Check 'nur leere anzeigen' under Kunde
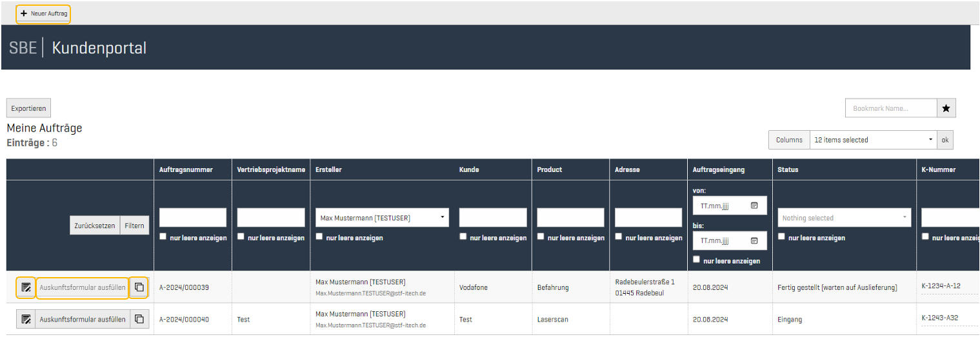 point(464,236)
